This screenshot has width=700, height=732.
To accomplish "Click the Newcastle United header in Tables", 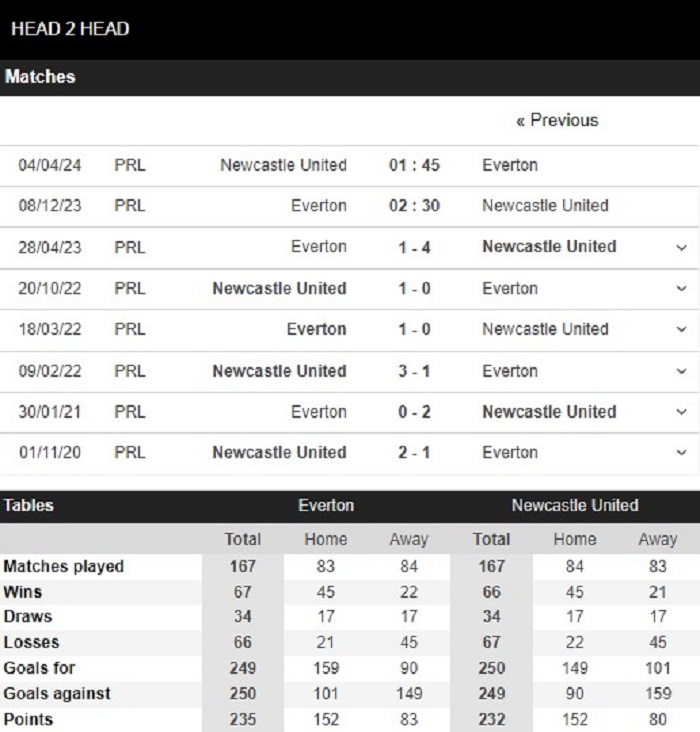I will click(x=575, y=506).
